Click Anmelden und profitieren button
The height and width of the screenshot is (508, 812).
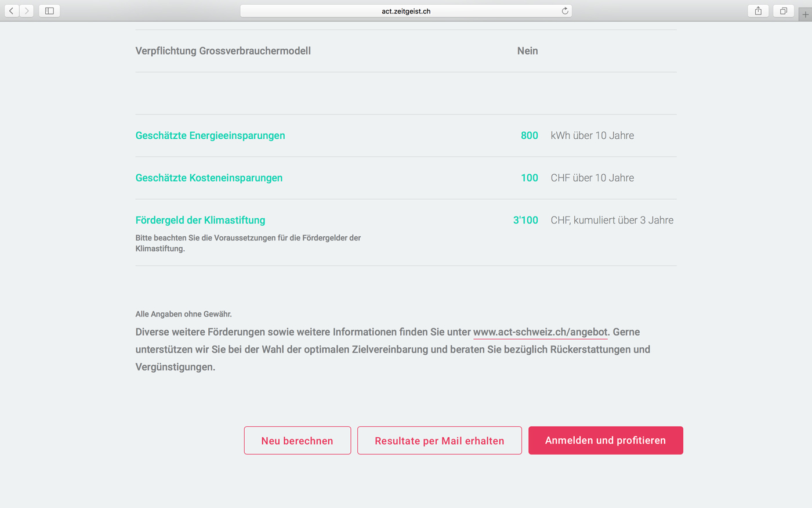click(x=606, y=441)
